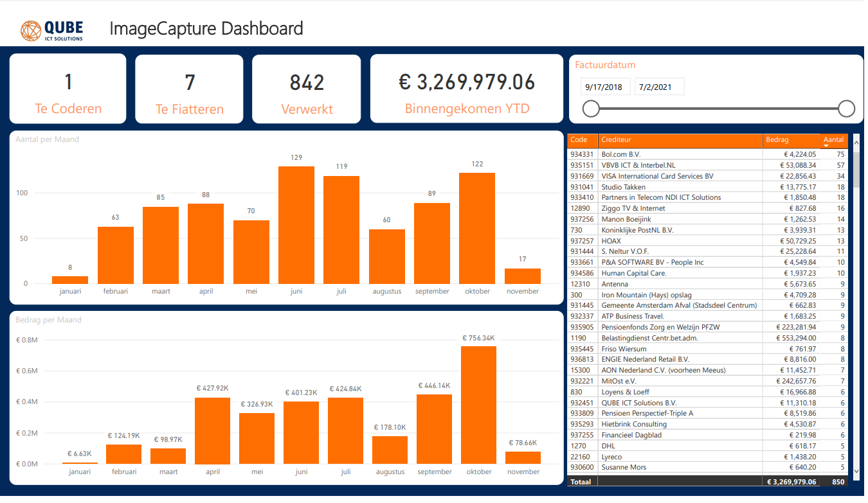
Task: Select VISA International Card Services BV row
Action: pyautogui.click(x=707, y=176)
